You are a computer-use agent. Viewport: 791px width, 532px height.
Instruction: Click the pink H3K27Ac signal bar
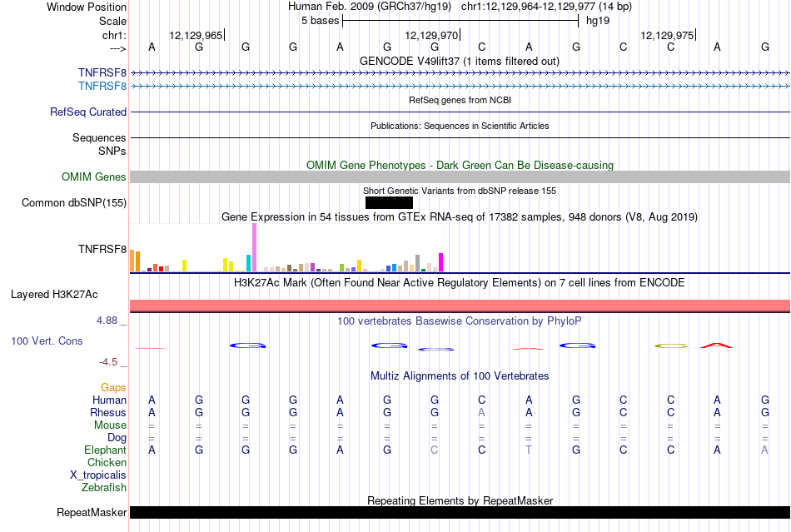click(x=460, y=306)
